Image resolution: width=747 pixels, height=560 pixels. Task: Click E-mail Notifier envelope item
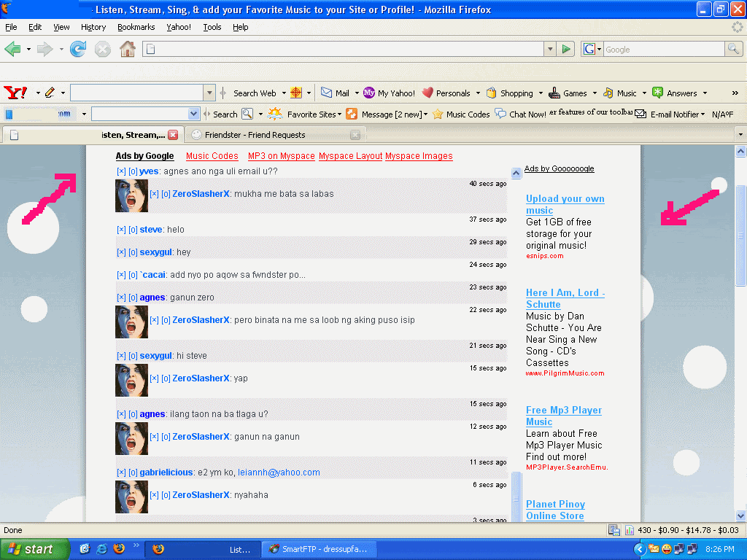pos(670,114)
